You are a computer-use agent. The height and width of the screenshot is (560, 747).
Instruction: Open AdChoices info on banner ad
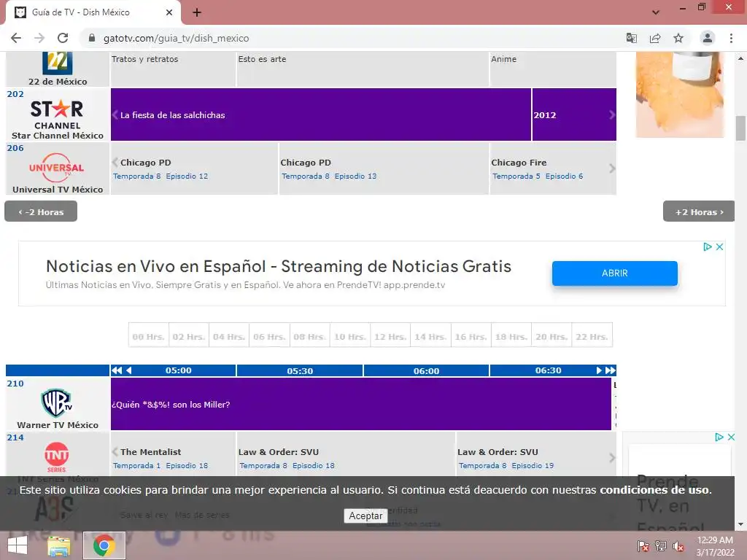708,246
